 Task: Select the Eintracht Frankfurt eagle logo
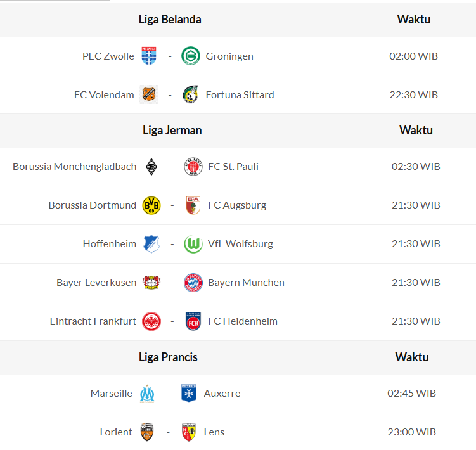(x=151, y=321)
